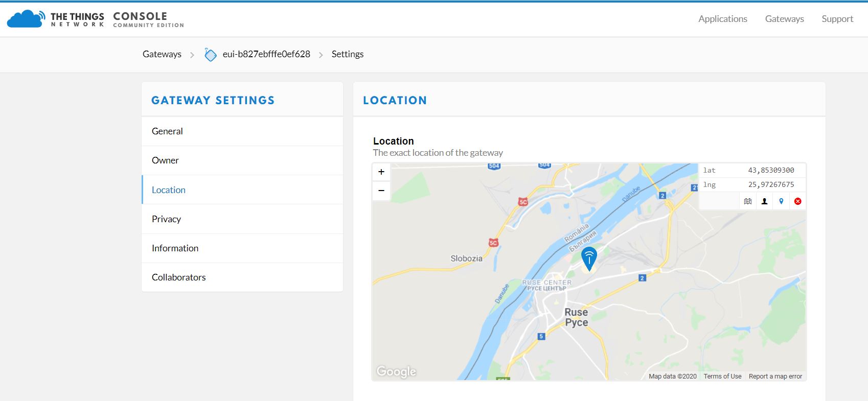
Task: Open Applications in the top navigation
Action: pyautogui.click(x=722, y=19)
